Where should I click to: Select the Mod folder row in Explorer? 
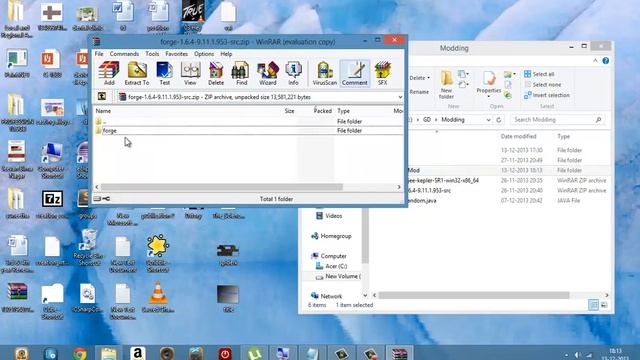tap(508, 170)
